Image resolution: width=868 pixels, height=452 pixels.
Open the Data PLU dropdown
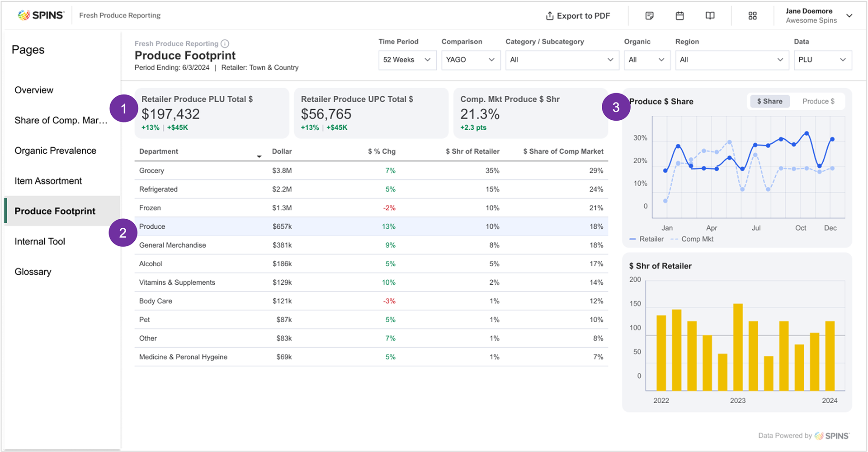pyautogui.click(x=822, y=60)
